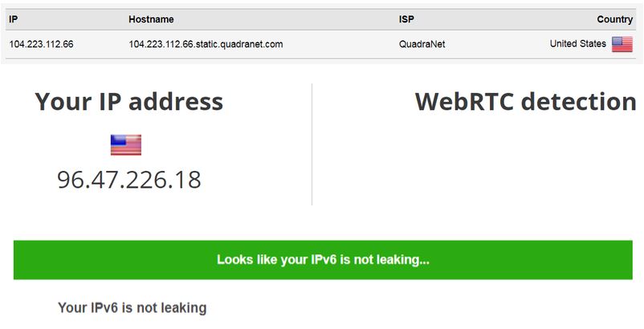Click the US flag above 96.47.226.18
Image resolution: width=644 pixels, height=329 pixels.
[126, 144]
